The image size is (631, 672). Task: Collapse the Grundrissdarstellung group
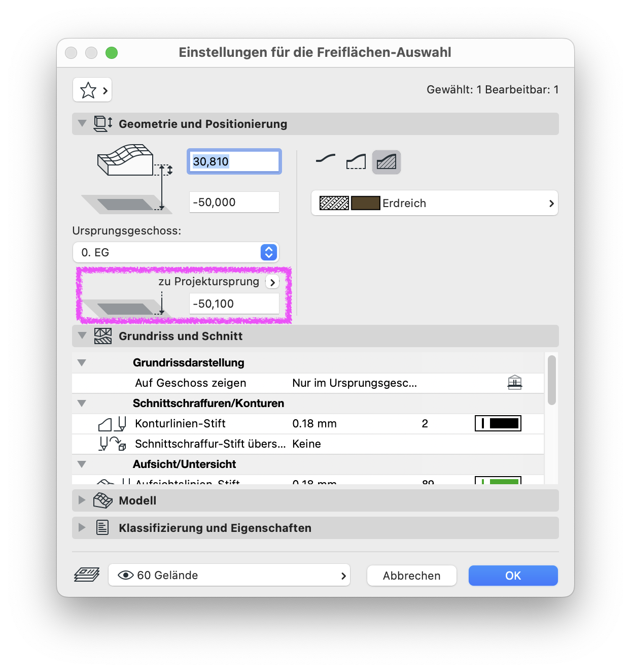pos(82,362)
